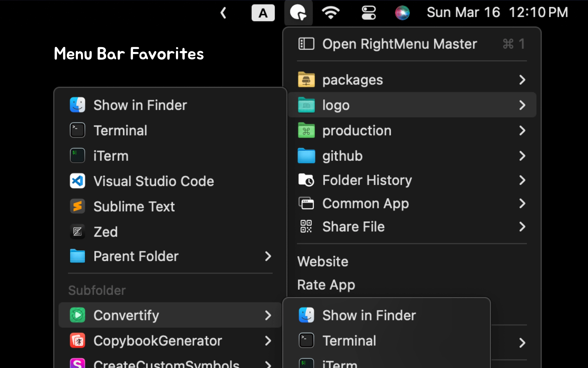
Task: Click the 'CopybookGenerator' subfolder name
Action: [158, 341]
